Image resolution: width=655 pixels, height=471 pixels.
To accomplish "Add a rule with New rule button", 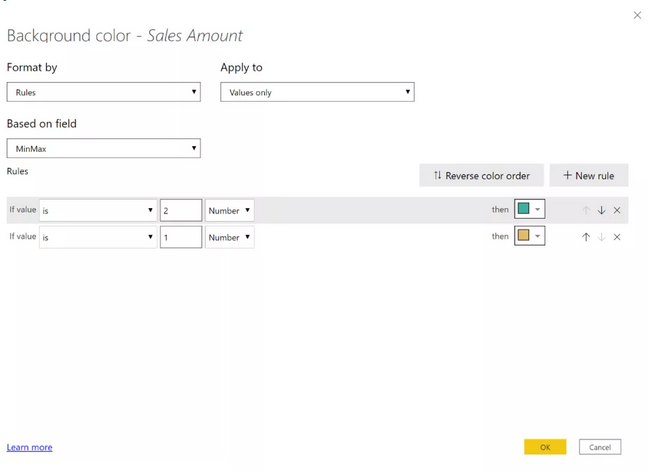I will tap(588, 175).
